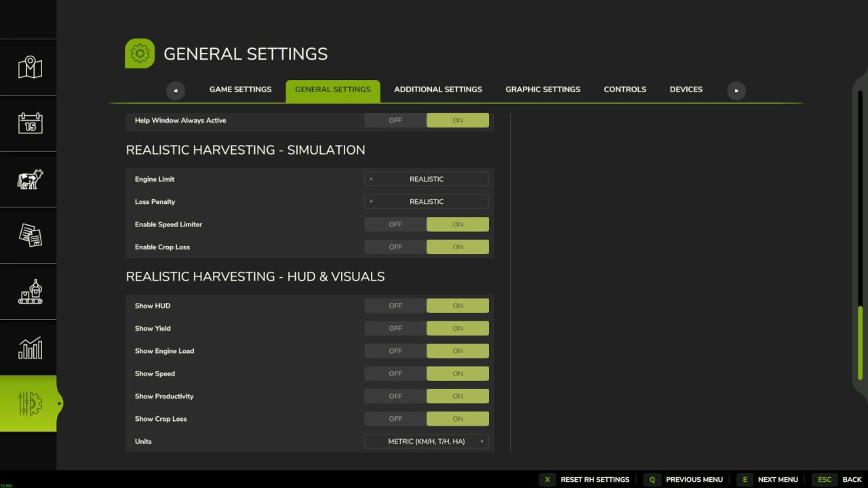Turn off Help Window Always Active
Screen dimensions: 868x488
pyautogui.click(x=395, y=120)
